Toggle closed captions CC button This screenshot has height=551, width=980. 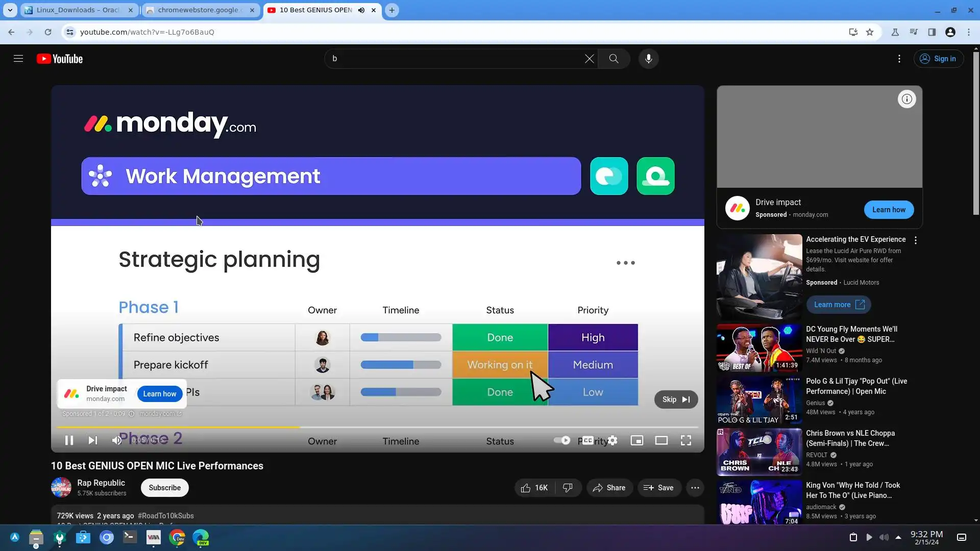pos(588,440)
